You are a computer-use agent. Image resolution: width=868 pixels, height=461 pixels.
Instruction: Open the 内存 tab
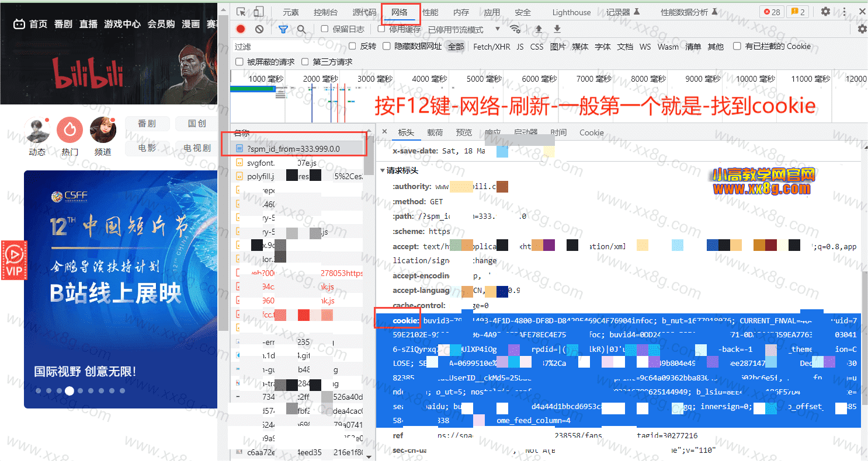click(461, 12)
